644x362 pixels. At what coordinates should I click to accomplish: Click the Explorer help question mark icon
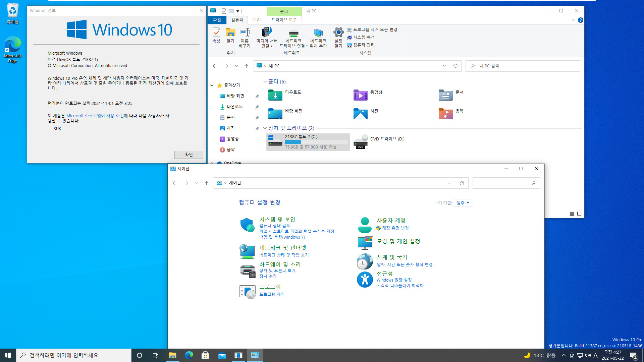(x=580, y=20)
